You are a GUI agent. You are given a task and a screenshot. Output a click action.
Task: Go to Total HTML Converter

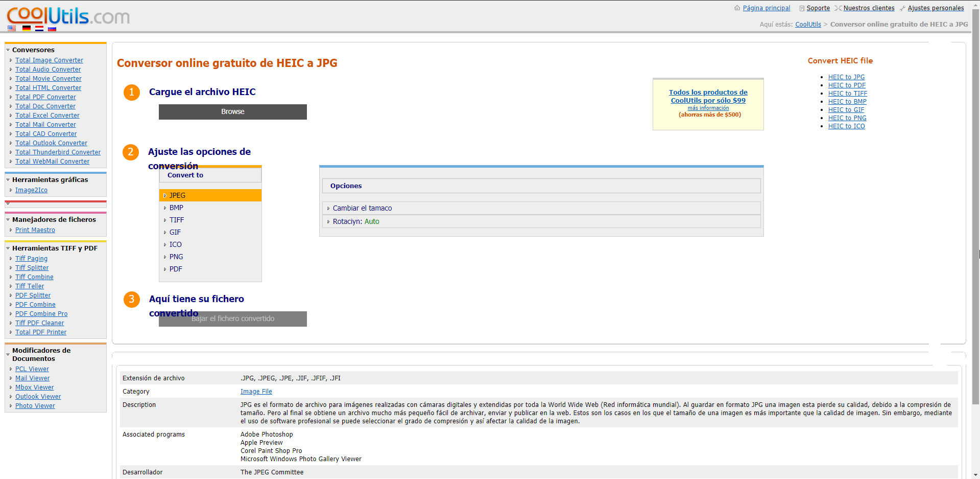point(48,88)
